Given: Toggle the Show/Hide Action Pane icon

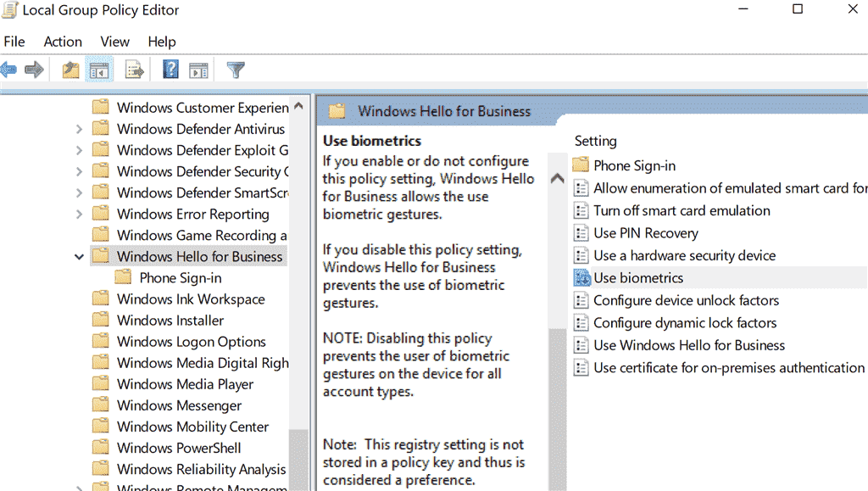Looking at the screenshot, I should click(x=198, y=70).
